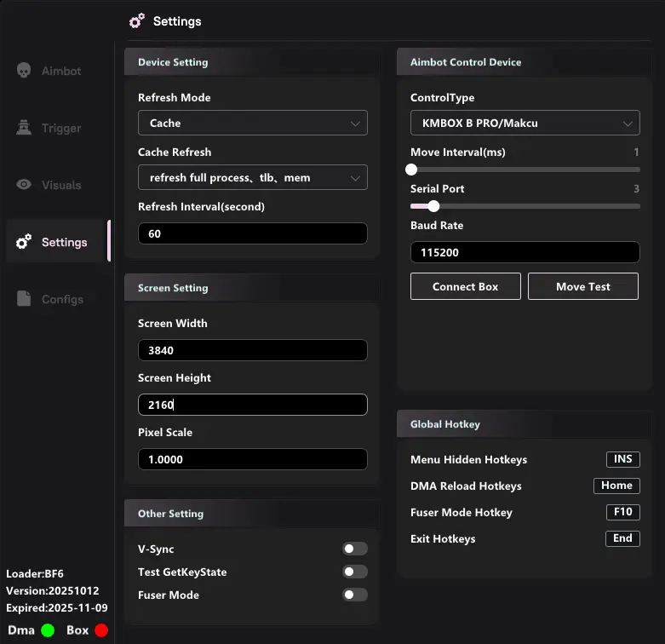
Task: Click the skull icon beside Aimbot
Action: pos(24,71)
